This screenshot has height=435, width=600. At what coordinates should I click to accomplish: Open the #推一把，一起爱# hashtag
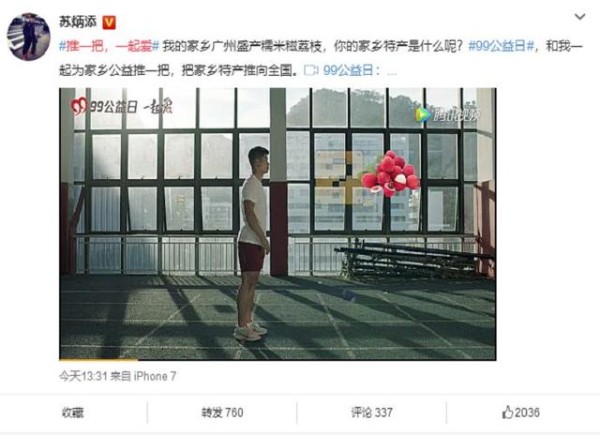[109, 47]
